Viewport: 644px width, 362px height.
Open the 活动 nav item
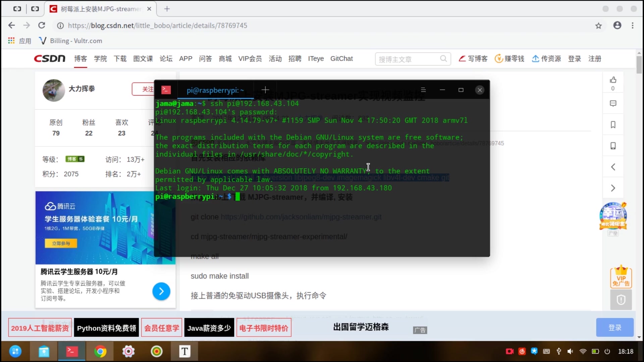pos(275,59)
